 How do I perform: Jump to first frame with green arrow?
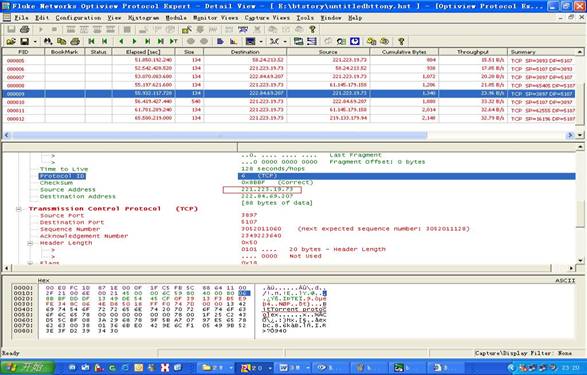pos(91,41)
